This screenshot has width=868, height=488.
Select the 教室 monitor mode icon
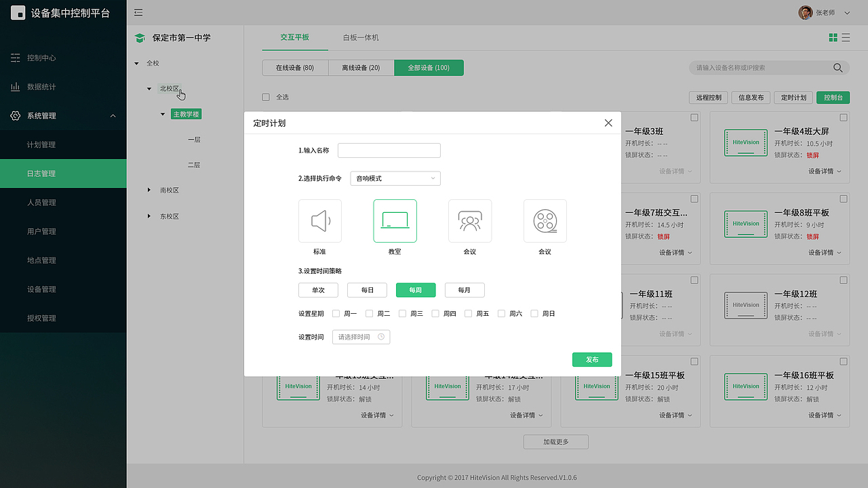395,220
